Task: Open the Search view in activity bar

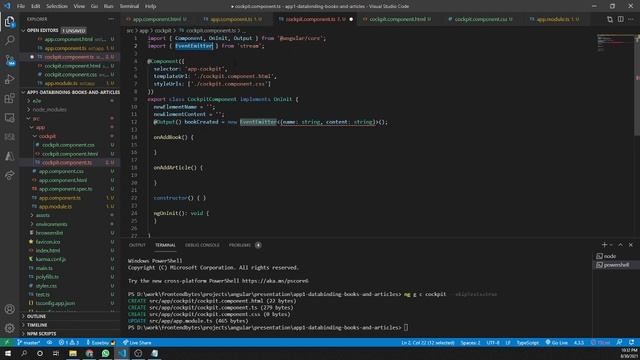Action: coord(9,40)
